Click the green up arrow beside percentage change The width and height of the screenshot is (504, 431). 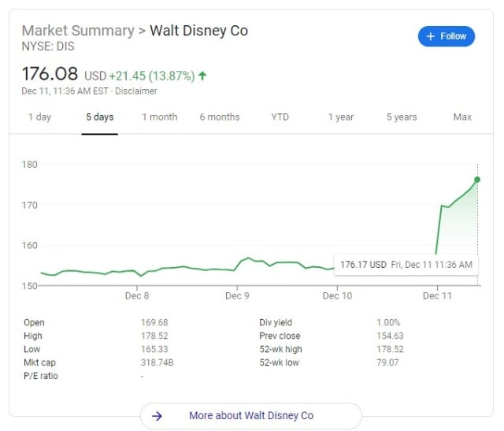202,76
